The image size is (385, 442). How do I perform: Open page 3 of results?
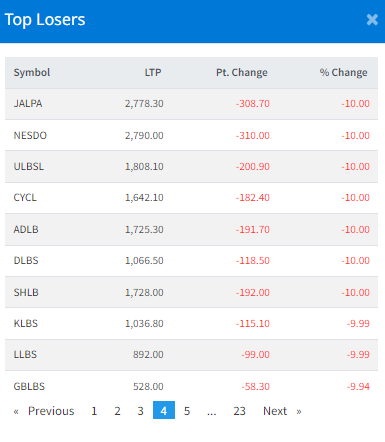tap(141, 411)
